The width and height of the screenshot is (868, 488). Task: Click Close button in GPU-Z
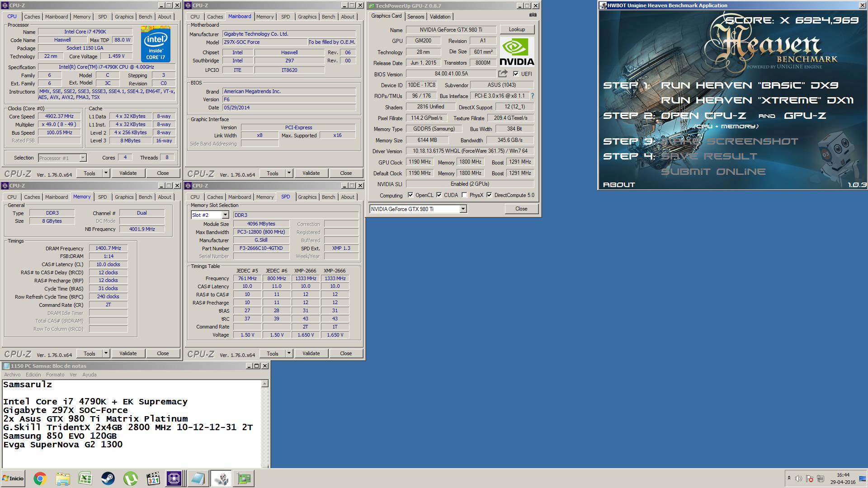pyautogui.click(x=521, y=209)
